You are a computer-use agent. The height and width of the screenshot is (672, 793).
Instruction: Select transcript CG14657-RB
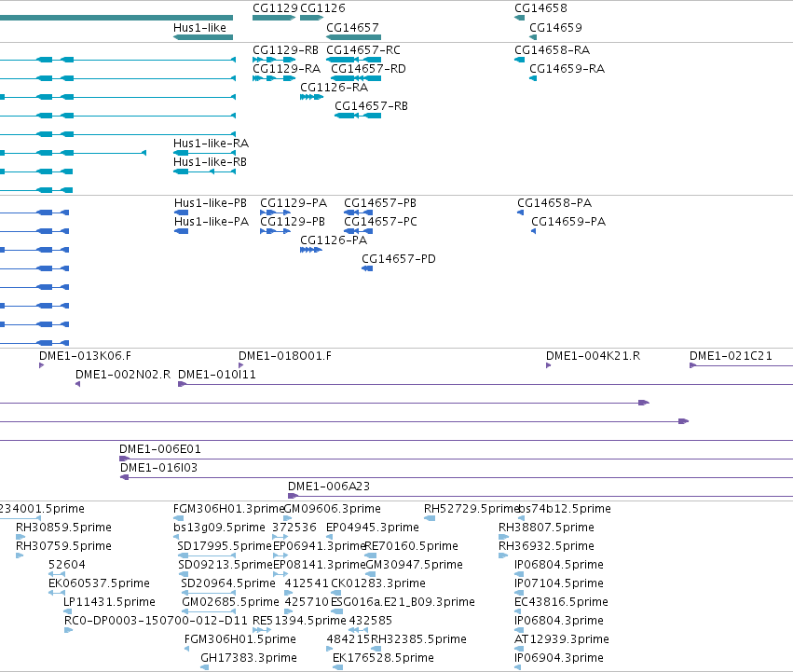pyautogui.click(x=371, y=106)
